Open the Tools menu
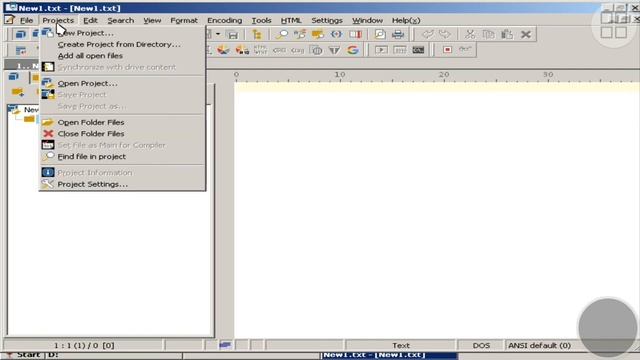 [261, 20]
